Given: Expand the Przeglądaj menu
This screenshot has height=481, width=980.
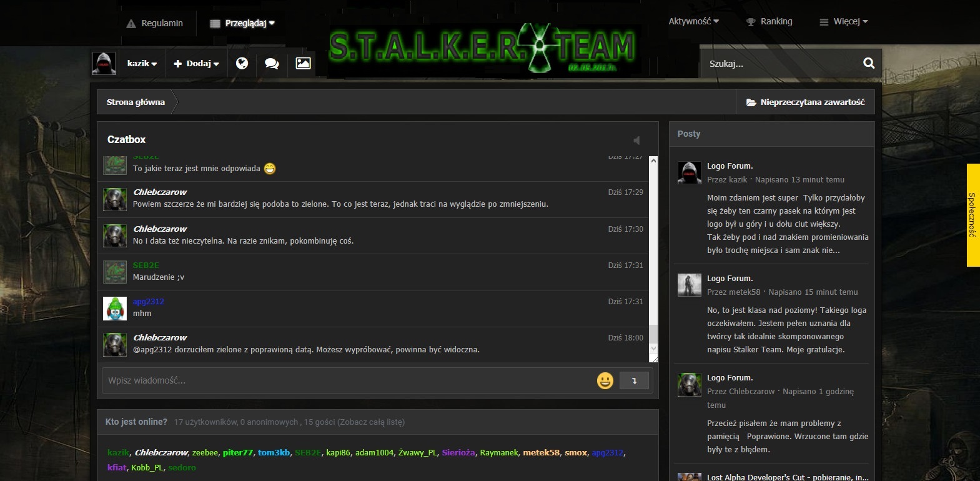Looking at the screenshot, I should tap(242, 23).
